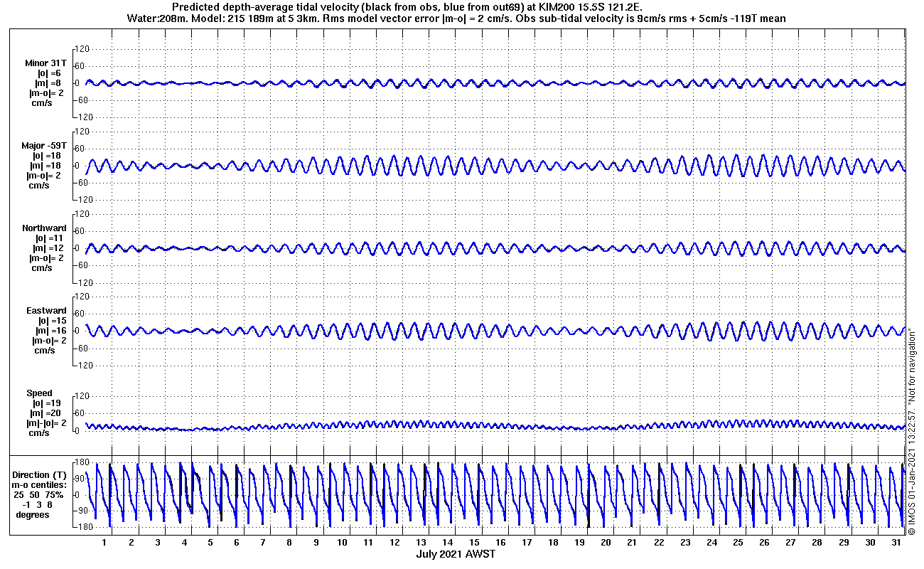Click the '|o| =18' value under Major
924x569 pixels.
point(47,156)
